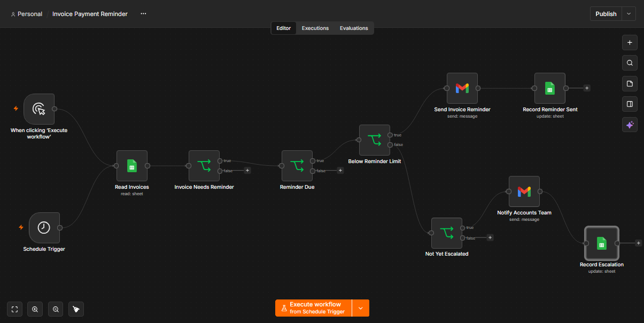Screen dimensions: 644x323
Task: Add a sticky note to canvas
Action: coord(630,84)
